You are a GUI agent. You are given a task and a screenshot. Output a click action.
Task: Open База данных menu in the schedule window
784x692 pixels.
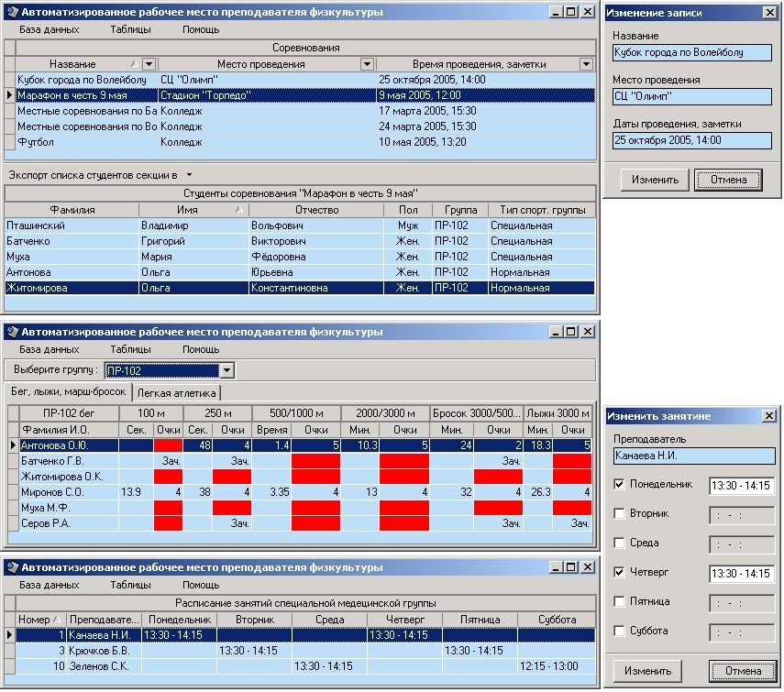click(49, 585)
